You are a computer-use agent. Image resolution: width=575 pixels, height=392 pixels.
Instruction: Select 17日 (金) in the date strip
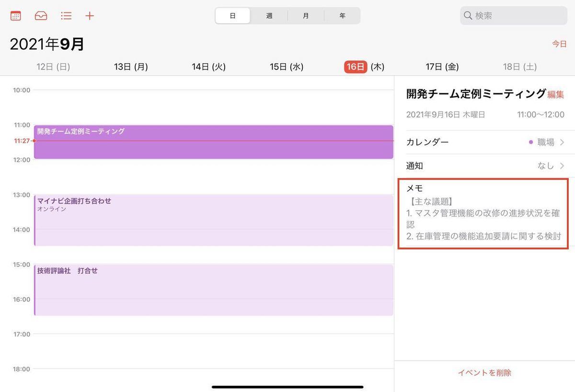point(442,67)
